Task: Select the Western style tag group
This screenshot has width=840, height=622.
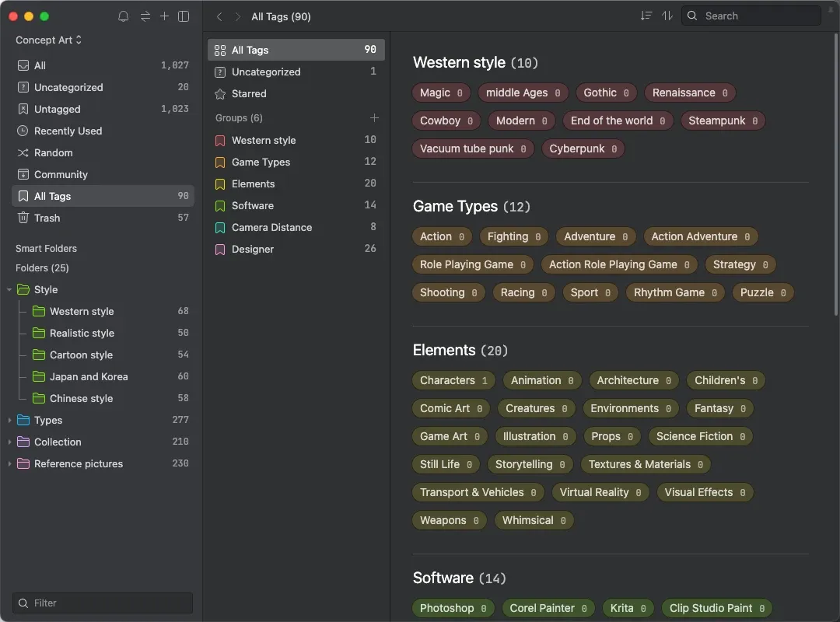Action: 296,141
